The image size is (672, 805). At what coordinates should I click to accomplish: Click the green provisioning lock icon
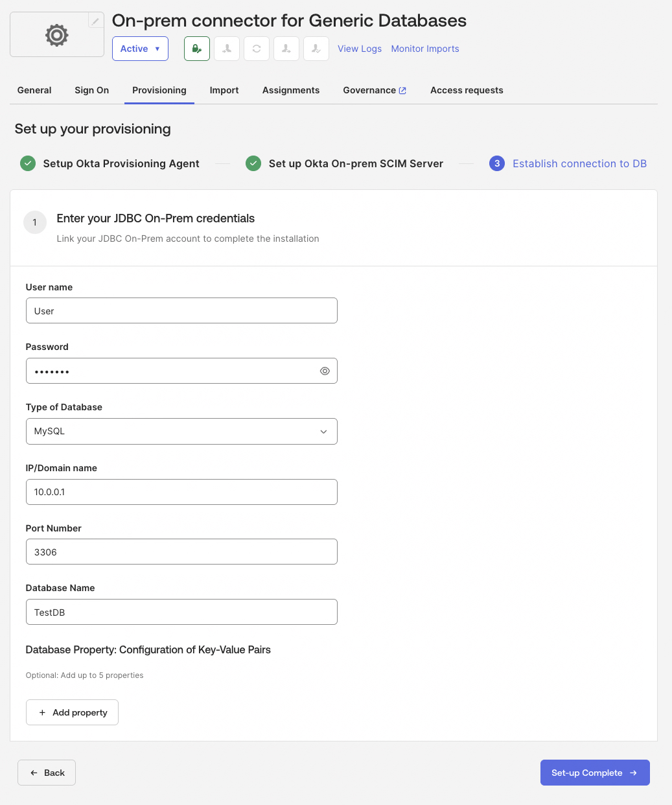pyautogui.click(x=196, y=49)
